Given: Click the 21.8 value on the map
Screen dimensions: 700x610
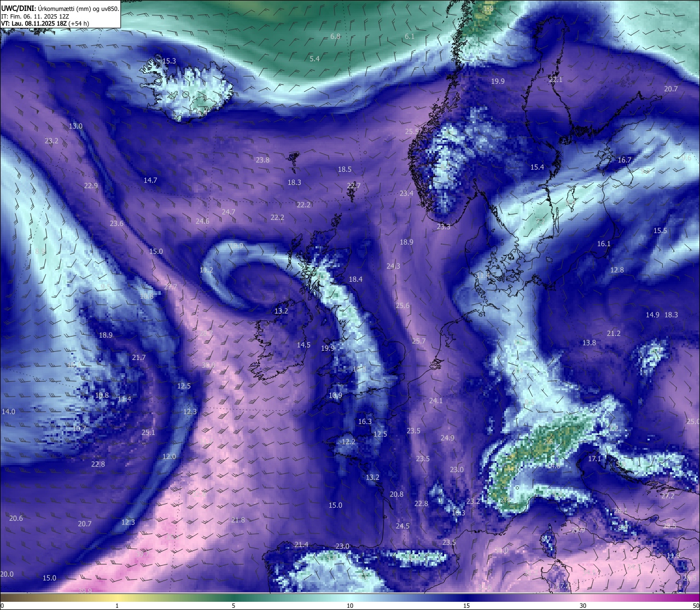Looking at the screenshot, I should (x=238, y=520).
